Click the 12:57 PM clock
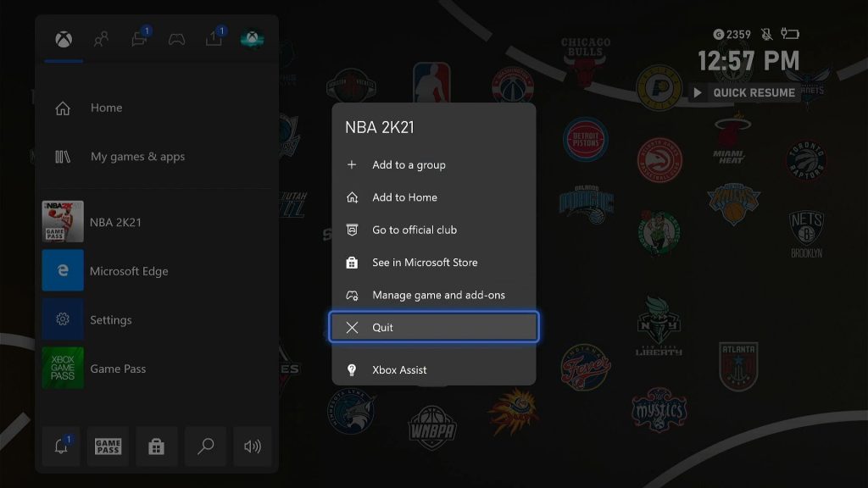 [x=748, y=61]
